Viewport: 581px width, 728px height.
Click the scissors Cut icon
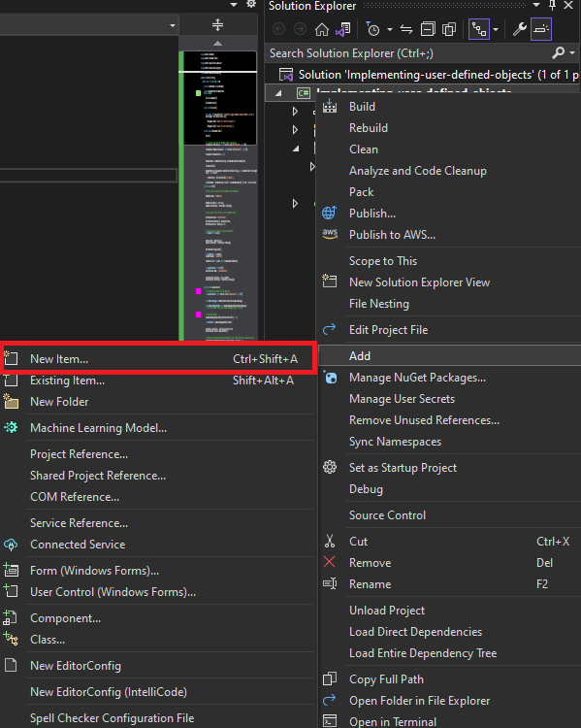pos(330,541)
